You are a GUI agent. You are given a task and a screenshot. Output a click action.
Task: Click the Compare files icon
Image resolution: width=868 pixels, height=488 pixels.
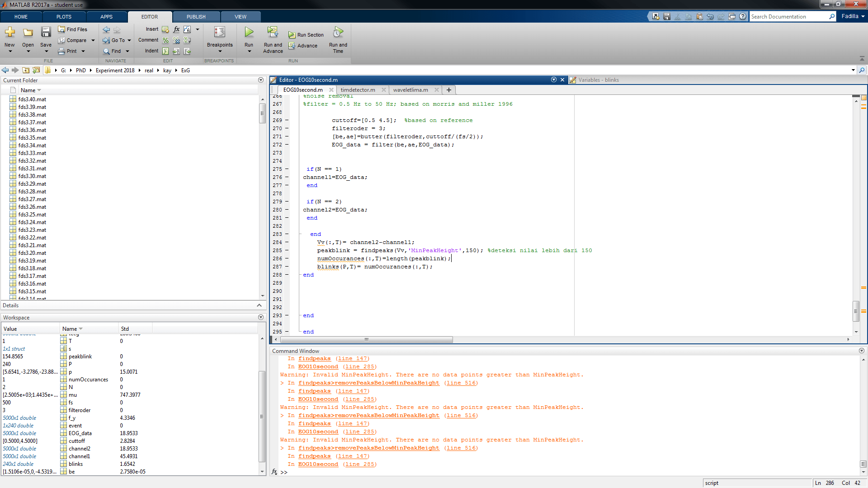[x=62, y=40]
